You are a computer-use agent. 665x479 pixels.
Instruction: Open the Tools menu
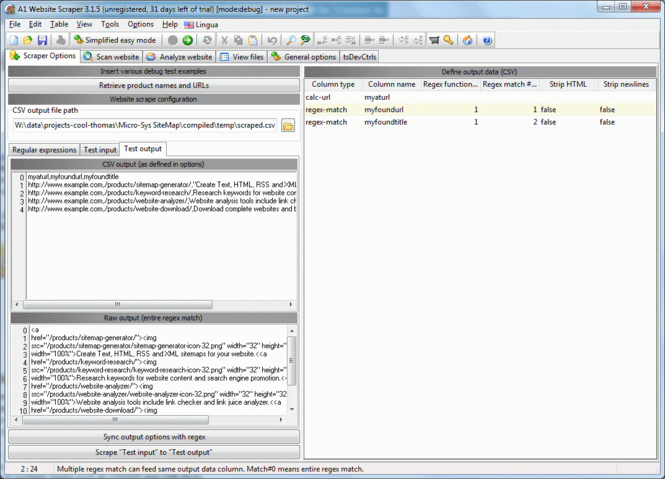click(110, 24)
